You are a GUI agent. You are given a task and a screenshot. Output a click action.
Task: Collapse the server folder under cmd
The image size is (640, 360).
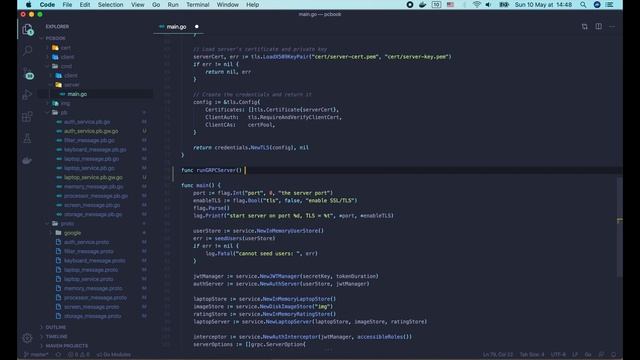coord(96,85)
